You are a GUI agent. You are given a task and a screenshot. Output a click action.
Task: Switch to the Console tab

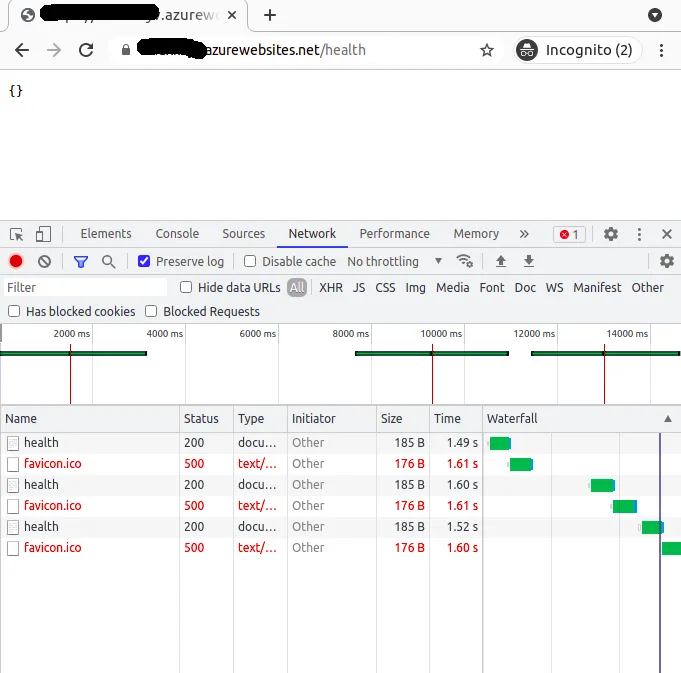click(x=177, y=234)
